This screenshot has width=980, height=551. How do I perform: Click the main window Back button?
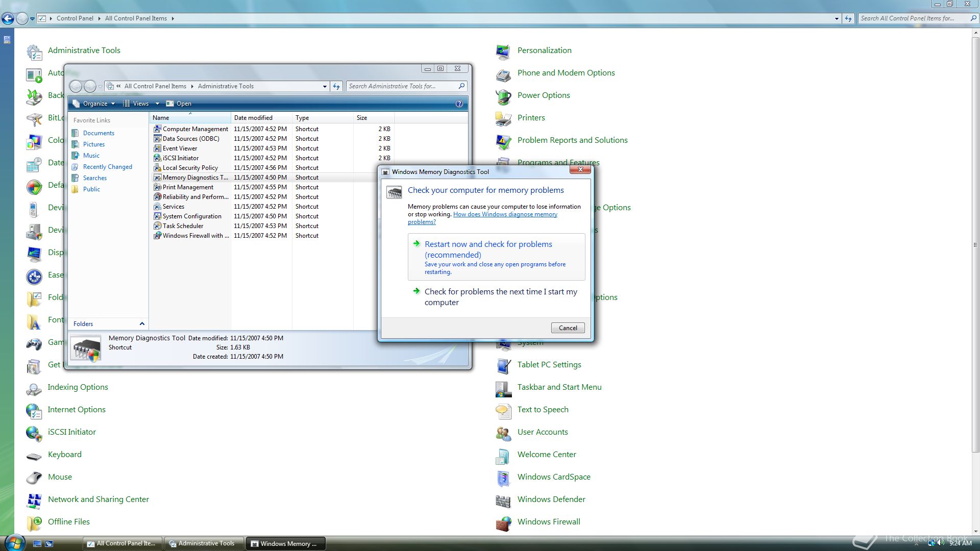(8, 18)
